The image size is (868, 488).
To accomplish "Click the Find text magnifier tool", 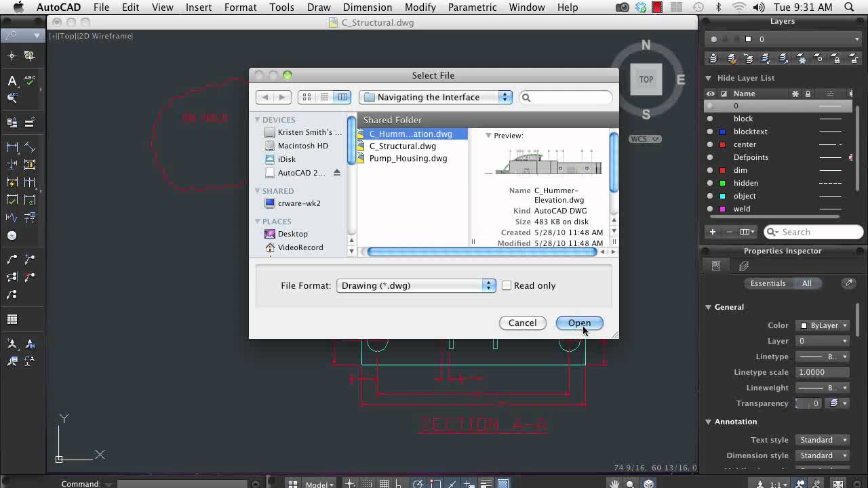I will (12, 98).
